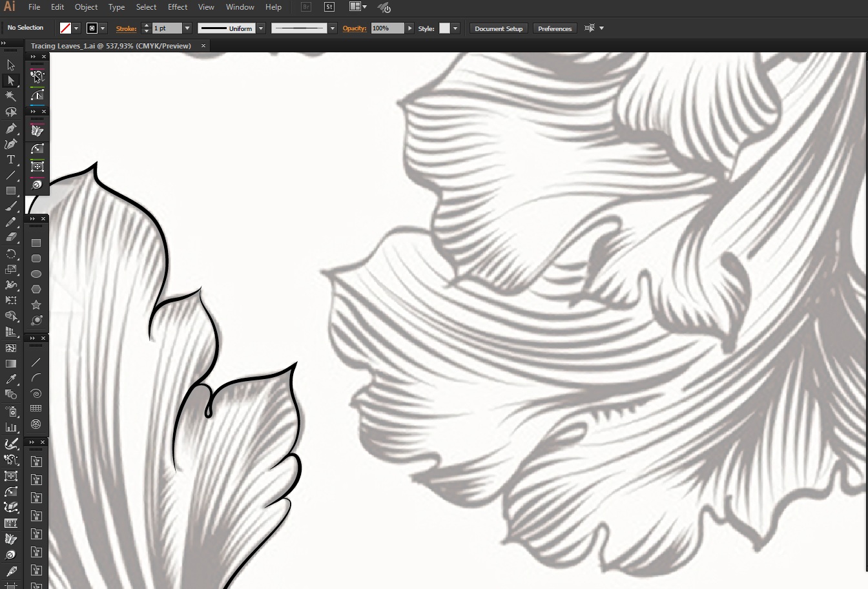Open the stroke weight dropdown
Viewport: 868px width, 589px height.
click(187, 28)
